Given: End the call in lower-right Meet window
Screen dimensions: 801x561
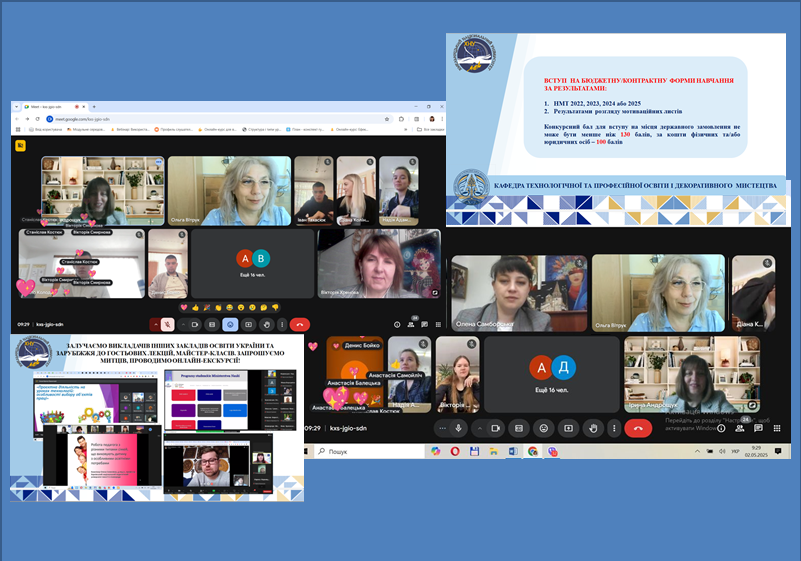Looking at the screenshot, I should click(638, 428).
